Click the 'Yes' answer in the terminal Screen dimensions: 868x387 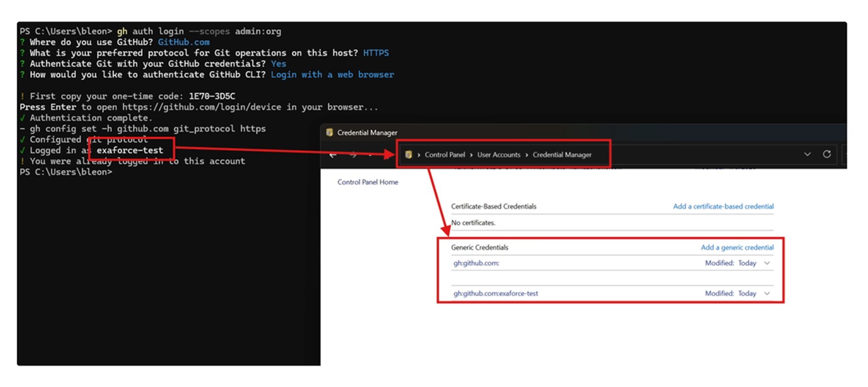click(x=278, y=64)
